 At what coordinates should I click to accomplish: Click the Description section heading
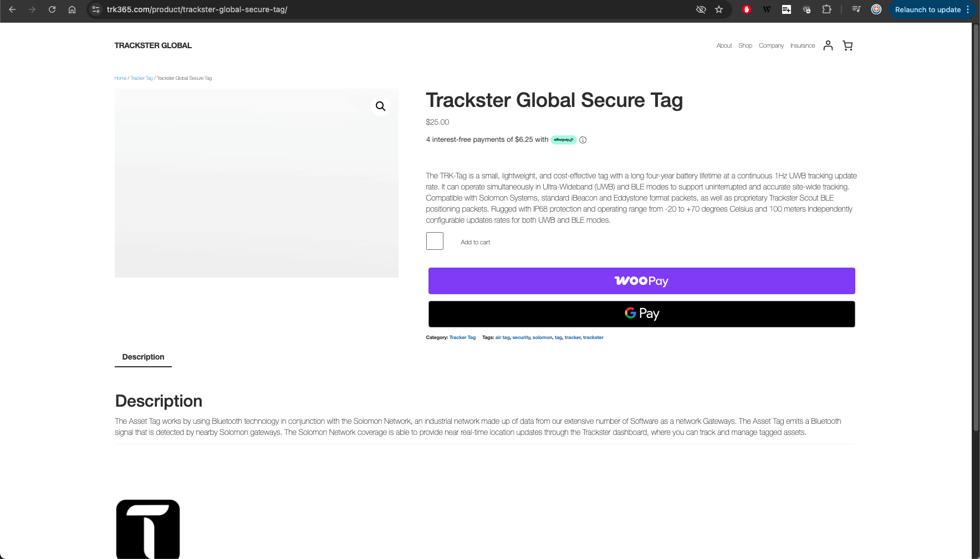(x=159, y=401)
